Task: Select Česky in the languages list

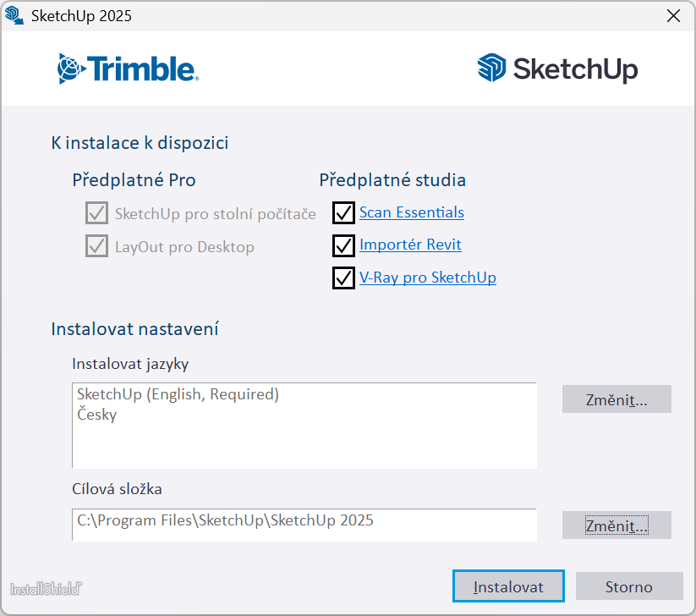Action: coord(97,415)
